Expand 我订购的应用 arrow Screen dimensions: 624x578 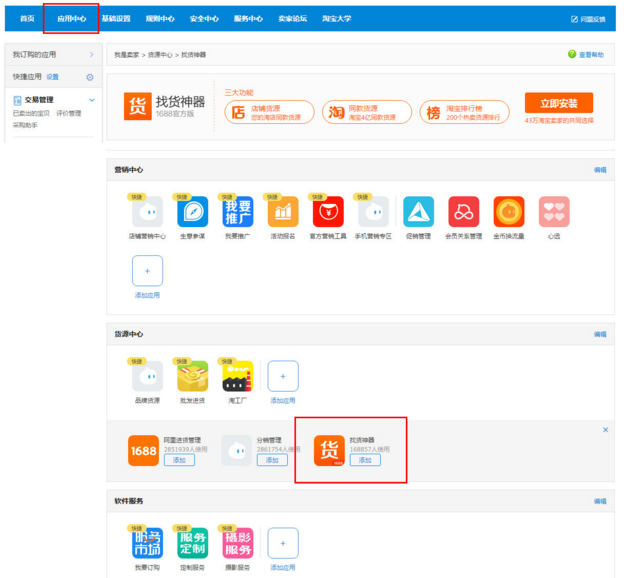tap(92, 55)
